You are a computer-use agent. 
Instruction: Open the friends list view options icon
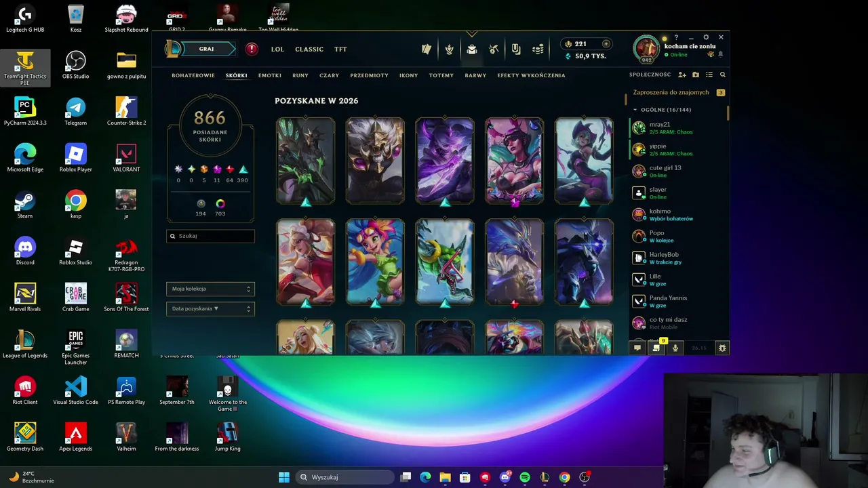(709, 75)
